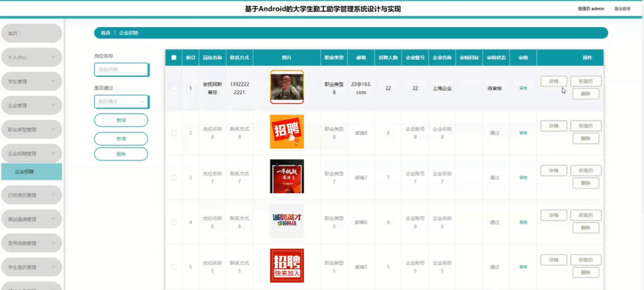644x290 pixels.
Task: Click 投简历 for row 岗位名称8
Action: tap(586, 126)
